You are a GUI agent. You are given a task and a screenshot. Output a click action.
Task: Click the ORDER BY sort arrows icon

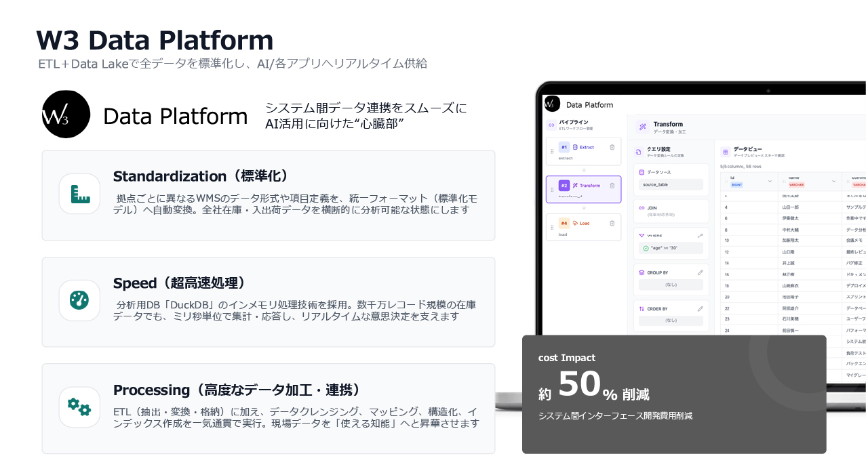[x=642, y=308]
